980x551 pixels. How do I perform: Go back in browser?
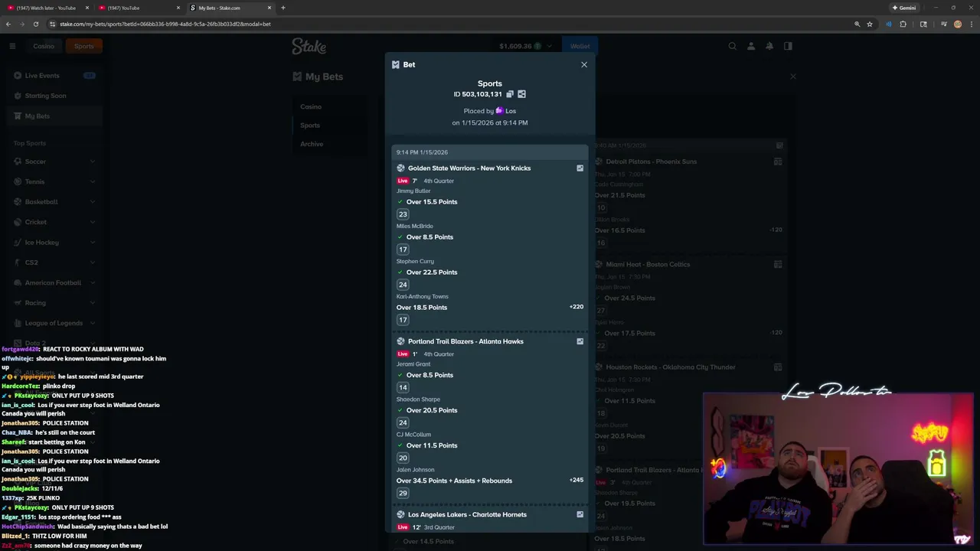8,24
